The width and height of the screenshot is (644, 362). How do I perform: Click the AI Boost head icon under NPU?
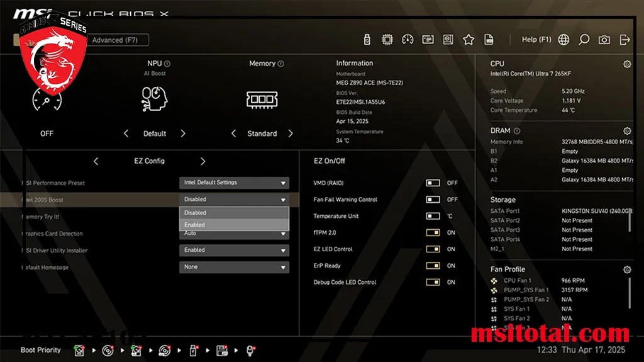(155, 99)
